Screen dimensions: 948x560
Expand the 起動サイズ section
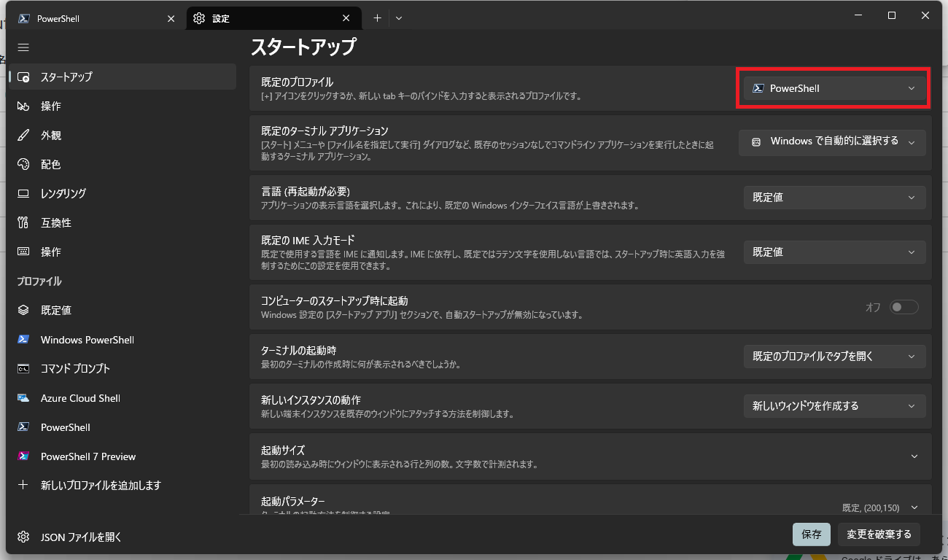pos(916,456)
